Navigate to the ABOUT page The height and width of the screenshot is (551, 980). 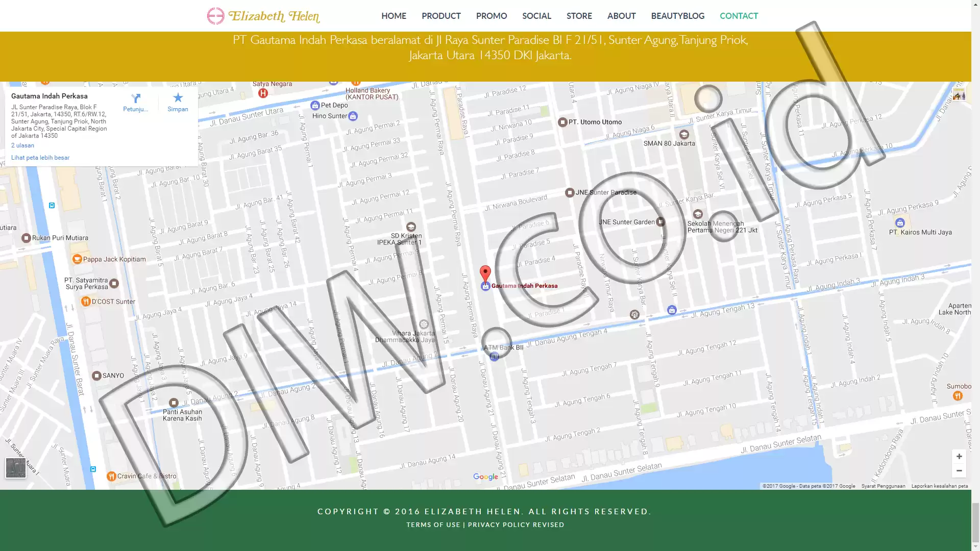point(621,16)
